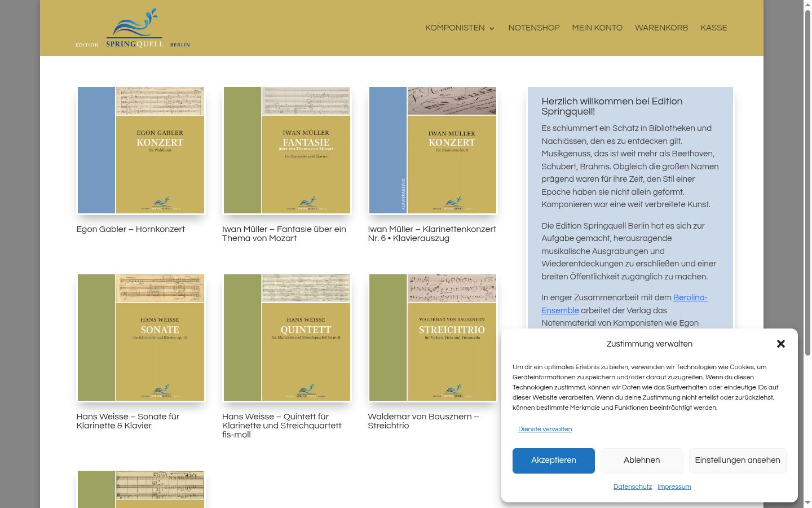
Task: Open the Impressum link
Action: (x=674, y=487)
